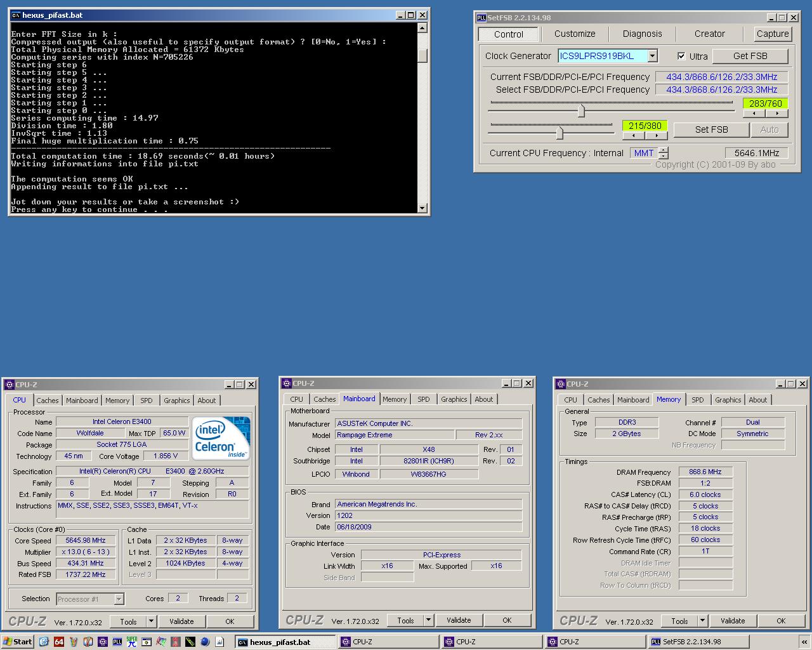
Task: Click the small window-shaped quick launch icon
Action: 147,642
